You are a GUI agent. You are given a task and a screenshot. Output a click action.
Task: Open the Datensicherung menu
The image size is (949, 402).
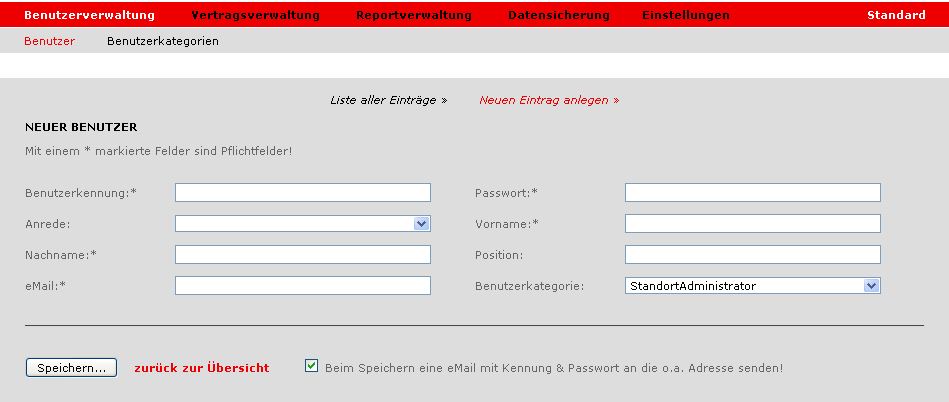coord(559,15)
